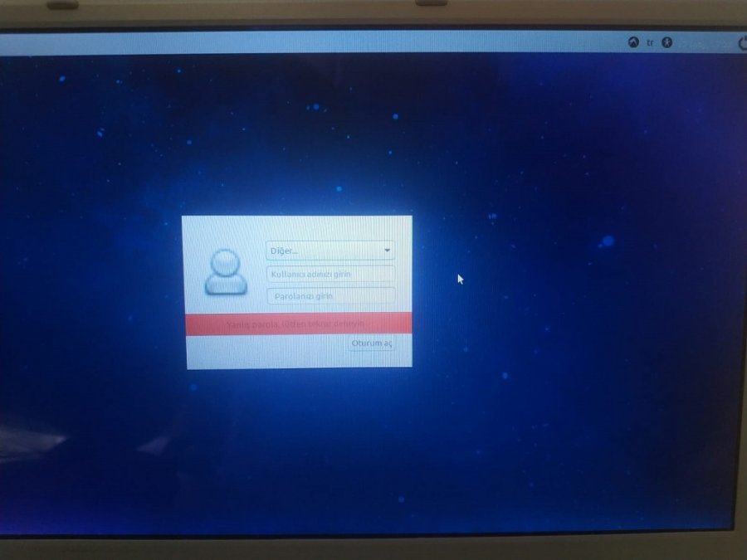Viewport: 747px width, 560px height.
Task: Click the user avatar picture
Action: point(226,272)
